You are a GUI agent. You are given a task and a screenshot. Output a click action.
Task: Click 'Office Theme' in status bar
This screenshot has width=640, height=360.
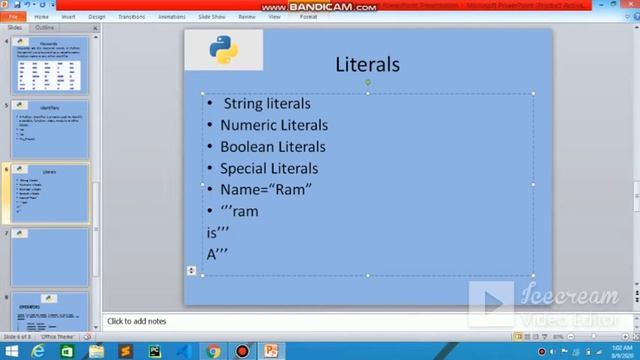(x=57, y=337)
